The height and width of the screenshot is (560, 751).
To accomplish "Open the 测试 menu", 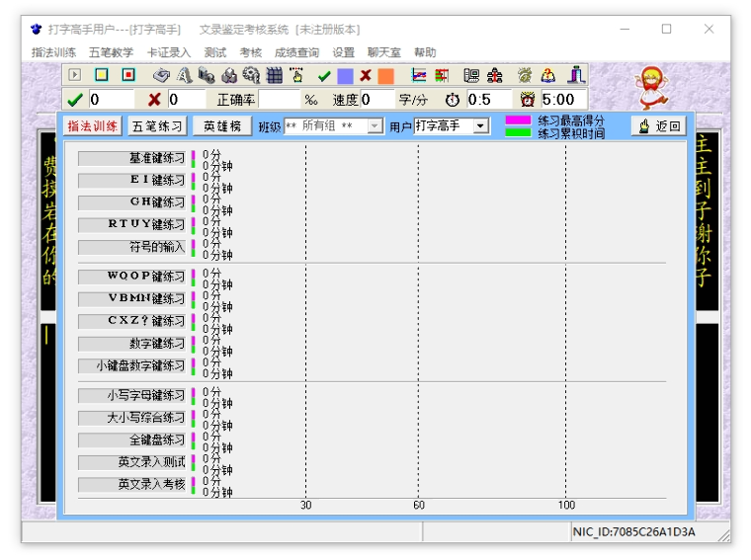I will (215, 52).
